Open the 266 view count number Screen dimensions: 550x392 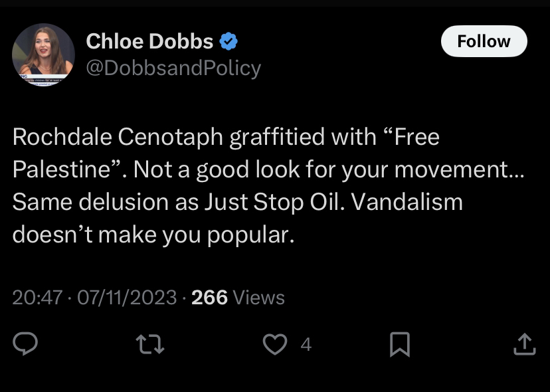click(209, 298)
